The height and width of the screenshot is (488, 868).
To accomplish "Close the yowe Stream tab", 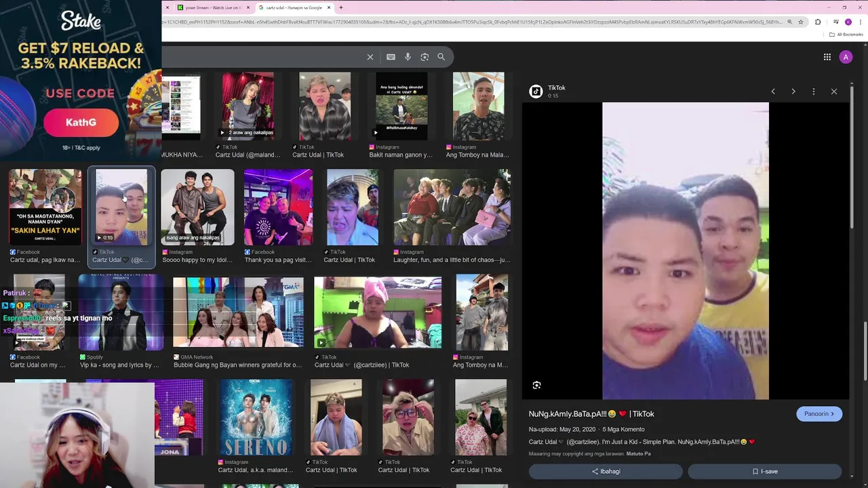I will coord(248,7).
